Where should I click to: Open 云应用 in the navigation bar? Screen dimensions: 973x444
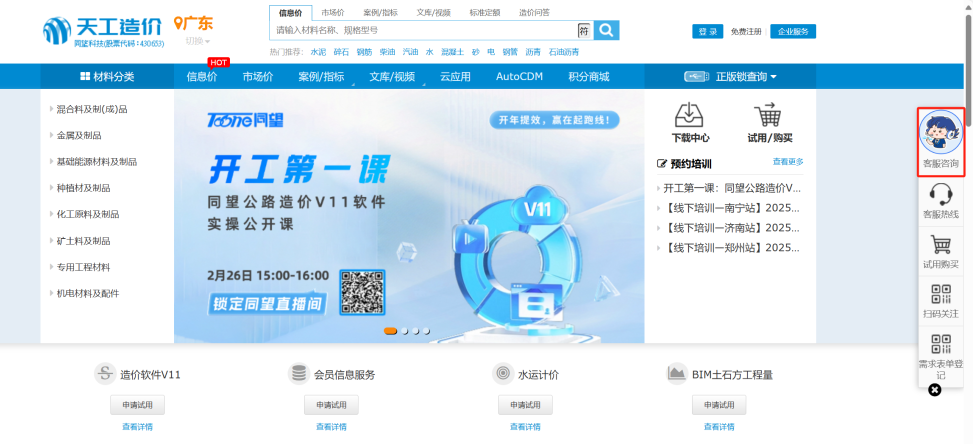tap(455, 77)
